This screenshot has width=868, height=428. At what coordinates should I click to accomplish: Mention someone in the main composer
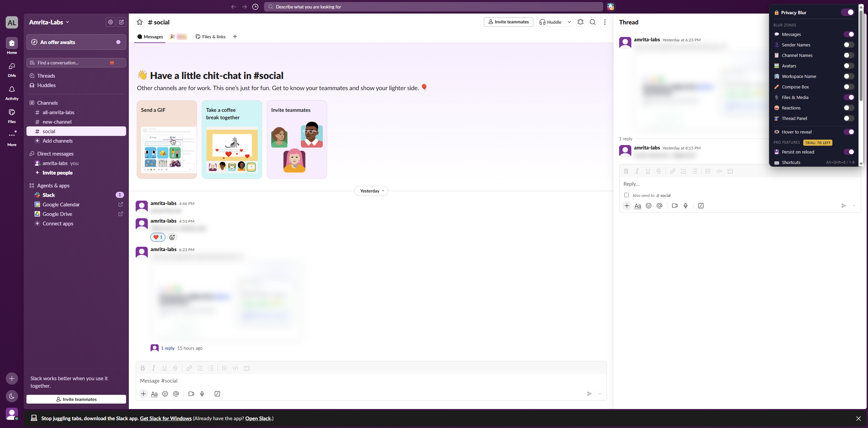tap(176, 394)
